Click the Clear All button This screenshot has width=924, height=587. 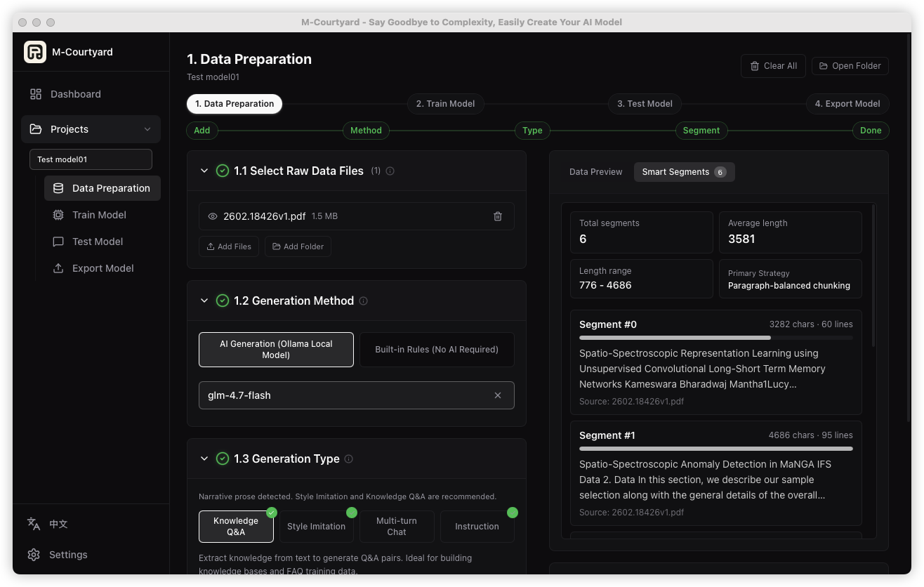773,66
